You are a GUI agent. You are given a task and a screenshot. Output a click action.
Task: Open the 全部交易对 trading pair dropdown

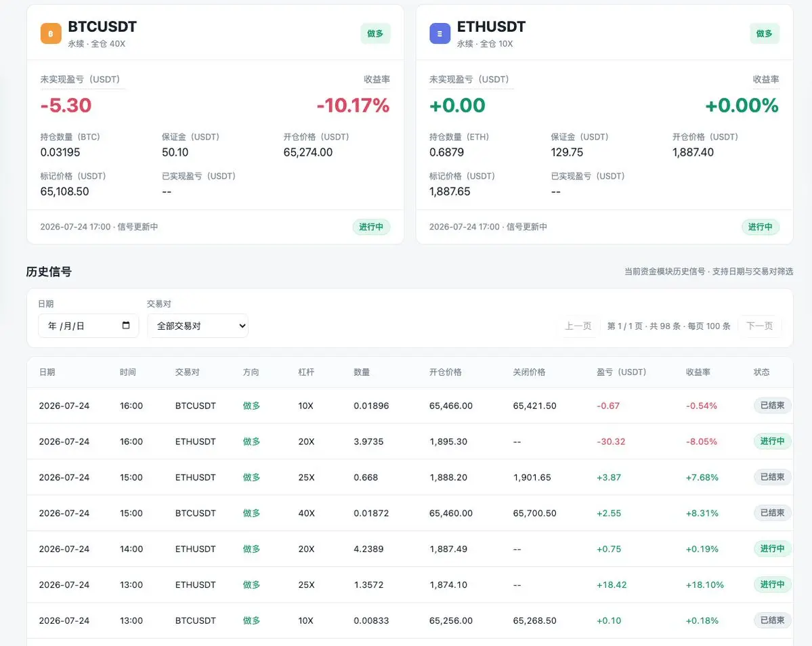[x=198, y=326]
